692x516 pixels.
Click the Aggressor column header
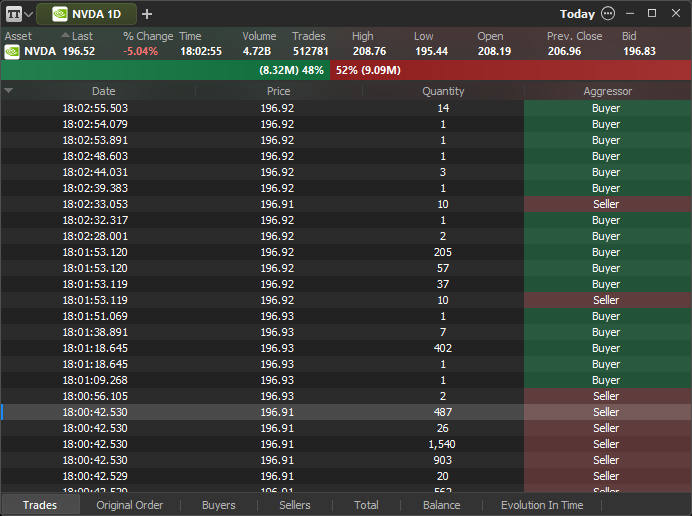tap(608, 91)
